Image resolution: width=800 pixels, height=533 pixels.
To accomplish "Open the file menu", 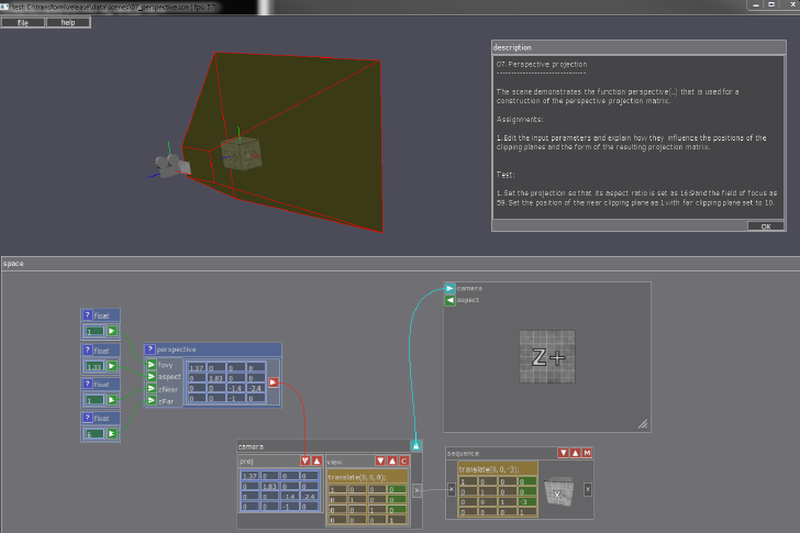I will [x=23, y=22].
